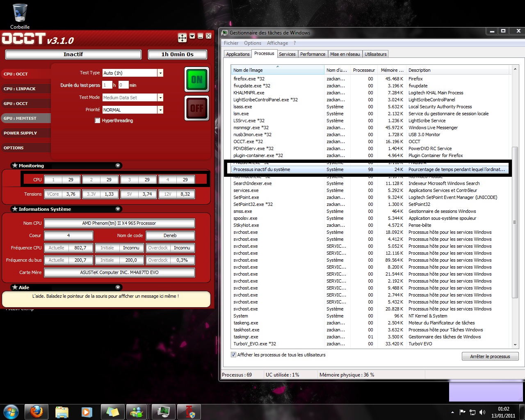This screenshot has height=420, width=525.
Task: Click the Windows Live Messenger taskbar icon
Action: coord(137,411)
